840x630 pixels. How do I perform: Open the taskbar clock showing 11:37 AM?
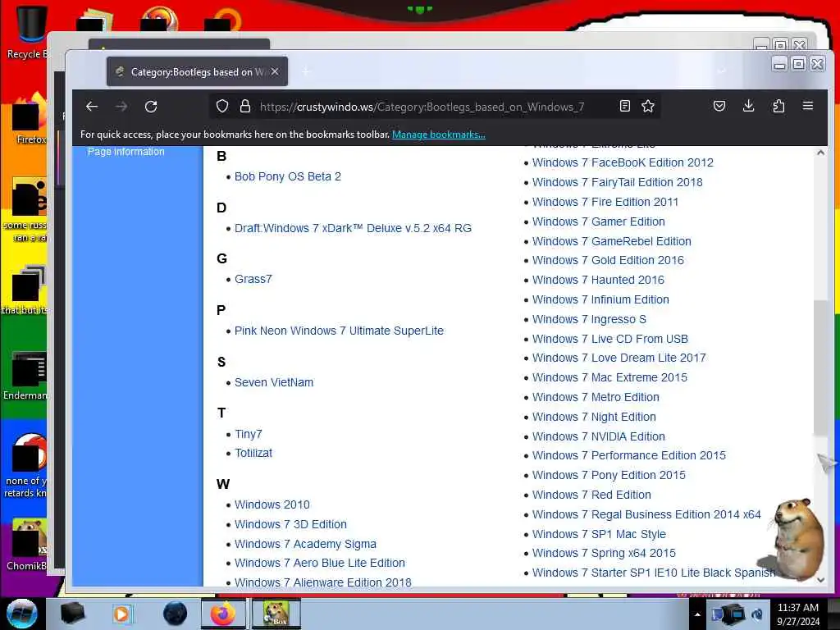(x=798, y=614)
